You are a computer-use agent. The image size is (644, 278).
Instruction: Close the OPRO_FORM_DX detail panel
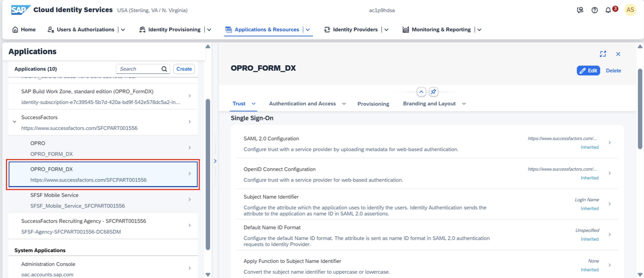point(618,54)
